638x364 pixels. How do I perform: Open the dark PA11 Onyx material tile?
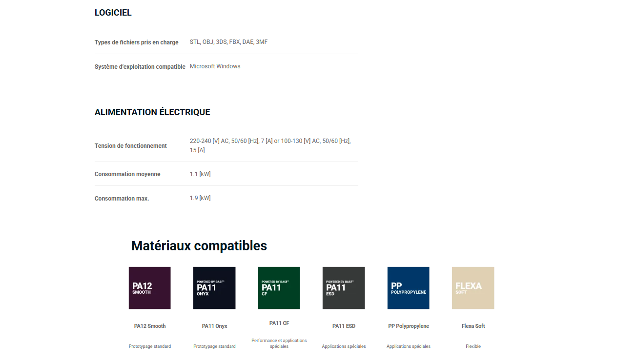tap(214, 288)
